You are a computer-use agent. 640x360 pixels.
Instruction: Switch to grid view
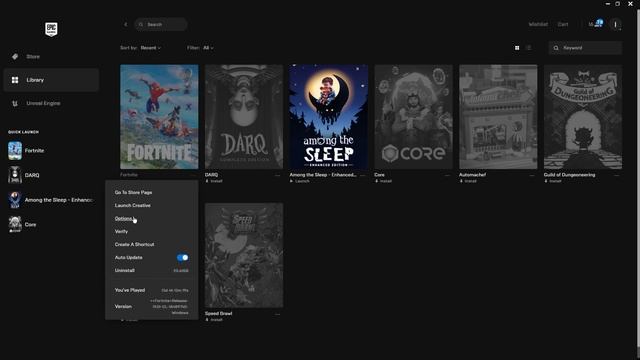click(x=517, y=48)
